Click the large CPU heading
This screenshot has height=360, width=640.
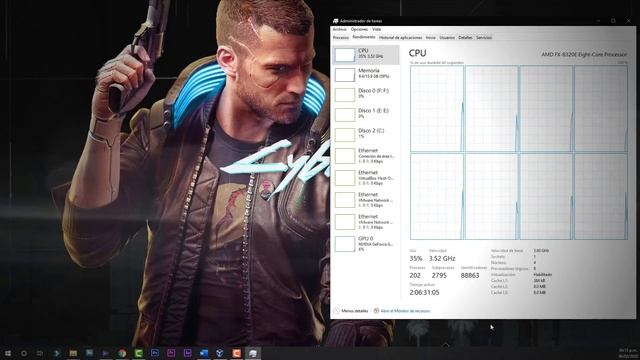pyautogui.click(x=418, y=53)
